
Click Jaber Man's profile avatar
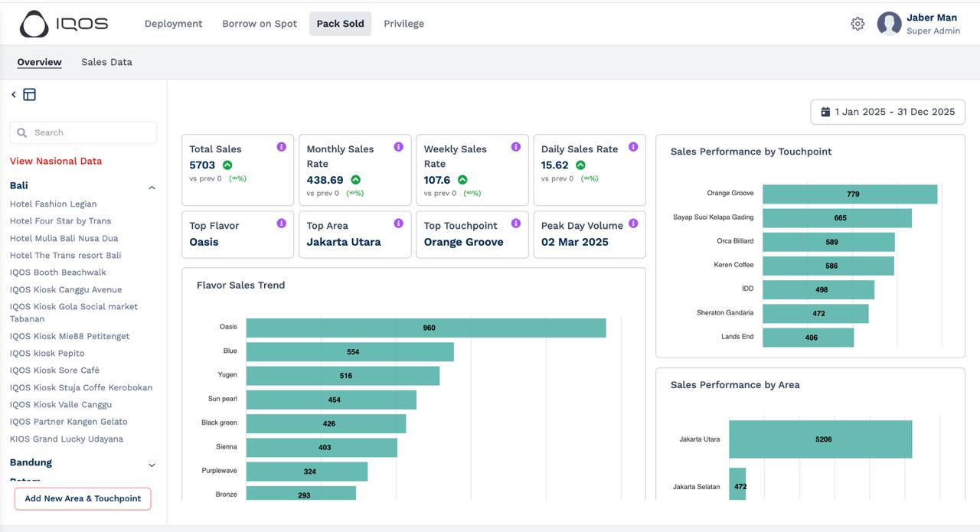(x=889, y=24)
